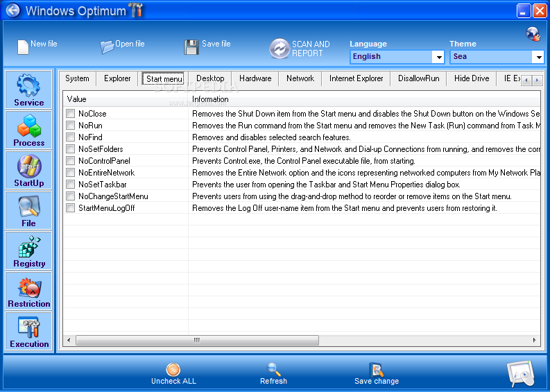Minimize the Windows Optimum window
Image resolution: width=550 pixels, height=392 pixels.
coord(524,10)
